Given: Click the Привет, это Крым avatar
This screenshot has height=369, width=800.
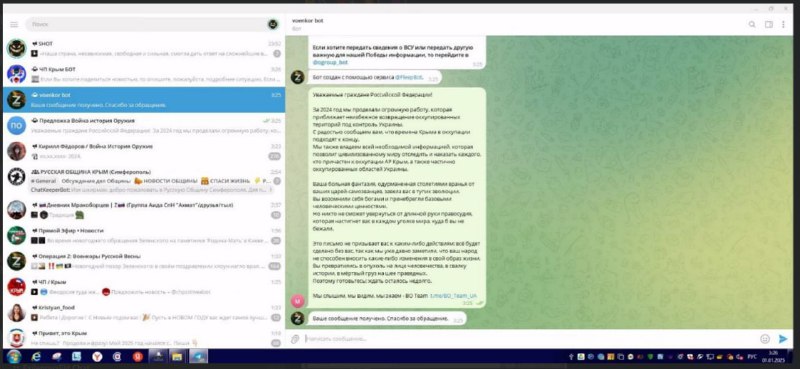Looking at the screenshot, I should pos(16,338).
